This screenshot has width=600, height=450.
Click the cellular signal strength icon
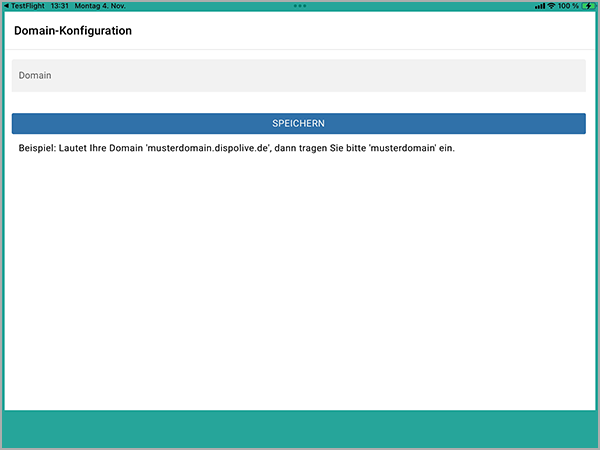[x=540, y=6]
